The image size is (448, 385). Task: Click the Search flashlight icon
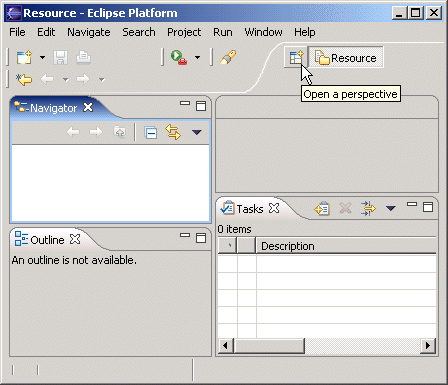(228, 57)
